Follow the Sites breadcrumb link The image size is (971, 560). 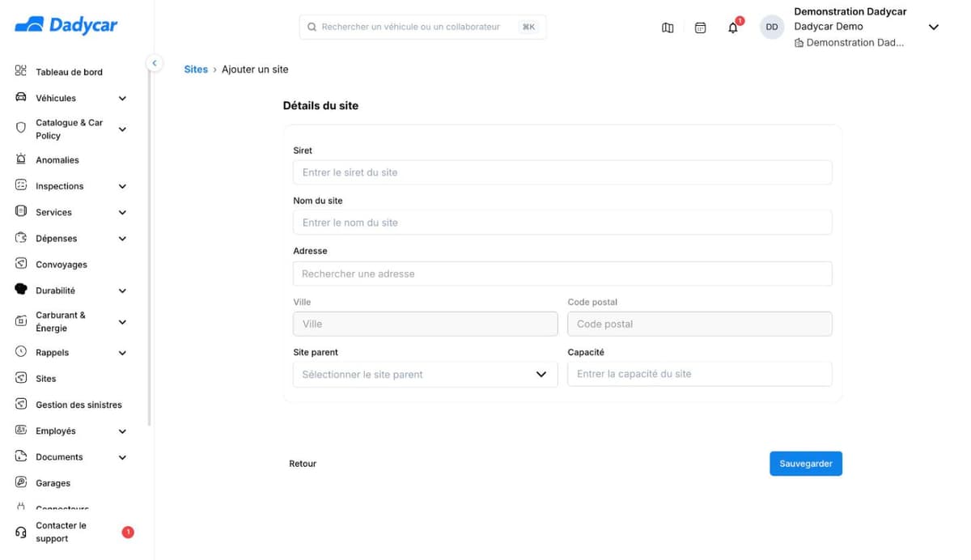(x=196, y=70)
